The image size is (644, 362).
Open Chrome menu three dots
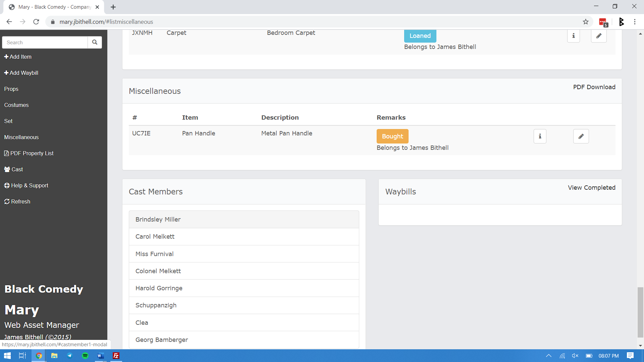coord(635,22)
